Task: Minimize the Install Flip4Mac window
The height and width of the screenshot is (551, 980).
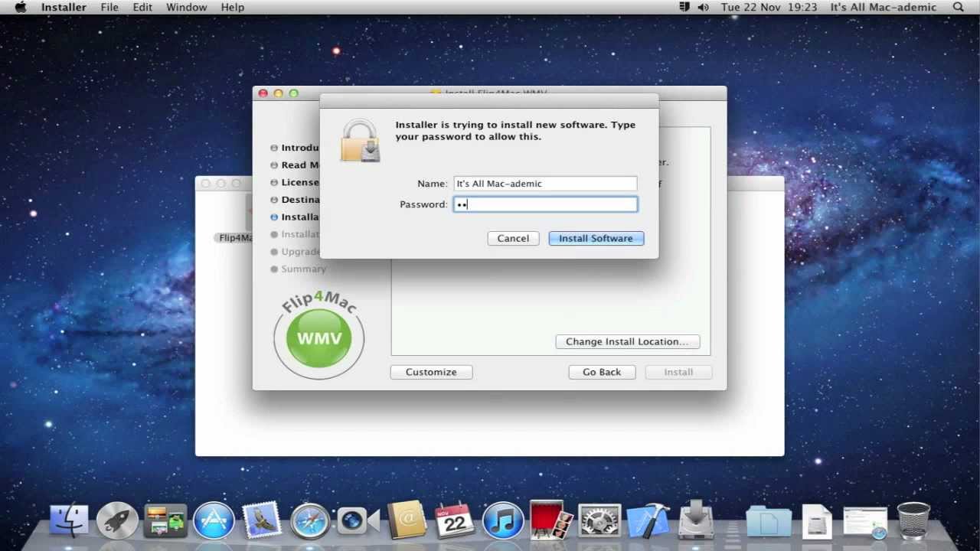Action: coord(279,93)
